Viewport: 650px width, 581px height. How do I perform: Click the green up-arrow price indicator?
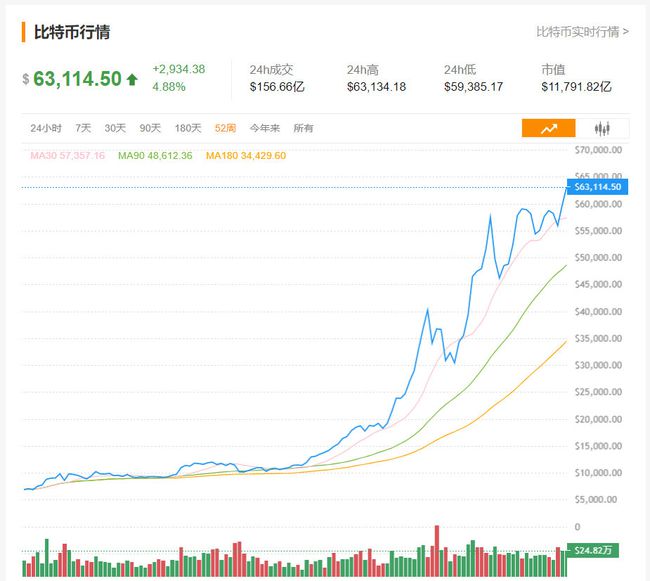(132, 79)
